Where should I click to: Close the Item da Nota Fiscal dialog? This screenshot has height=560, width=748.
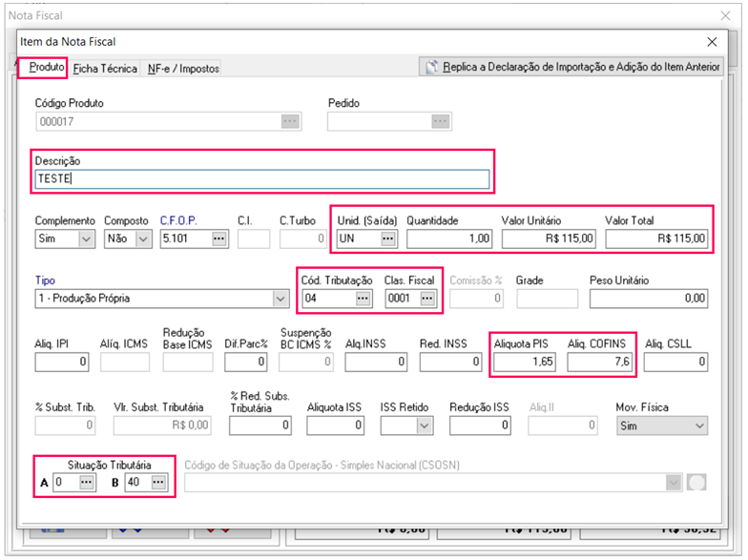point(711,42)
